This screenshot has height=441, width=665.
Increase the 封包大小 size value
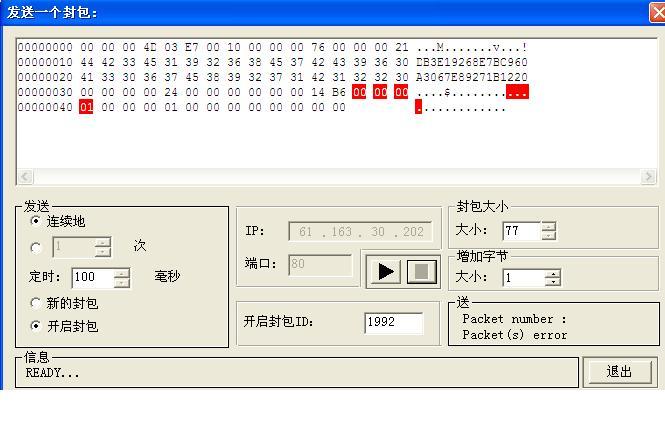coord(548,226)
